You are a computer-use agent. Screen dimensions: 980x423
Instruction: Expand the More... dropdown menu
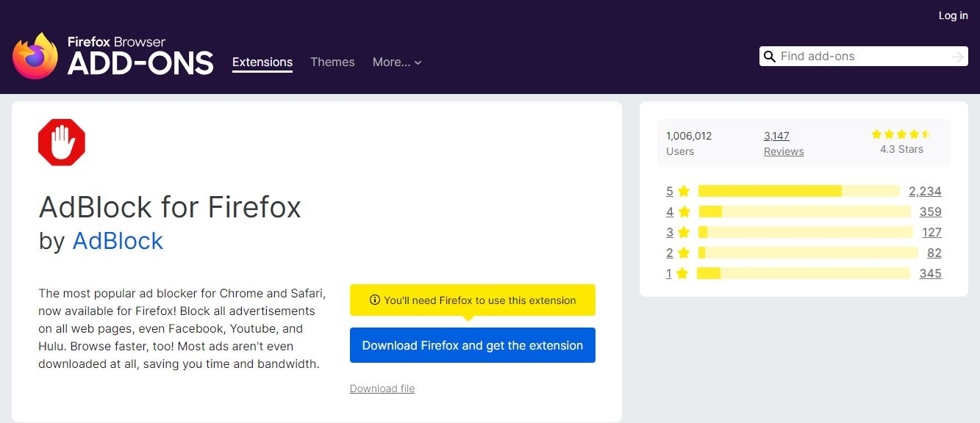click(397, 62)
